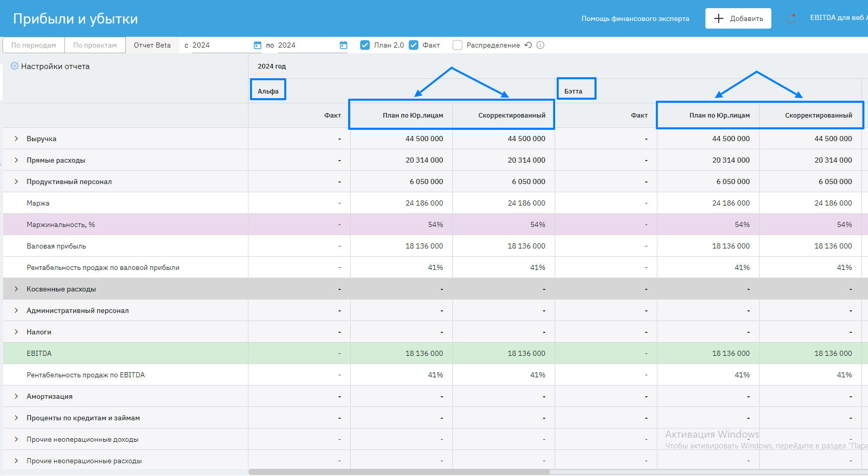The height and width of the screenshot is (476, 868).
Task: Uncheck the План 2.0 checkbox
Action: 365,45
